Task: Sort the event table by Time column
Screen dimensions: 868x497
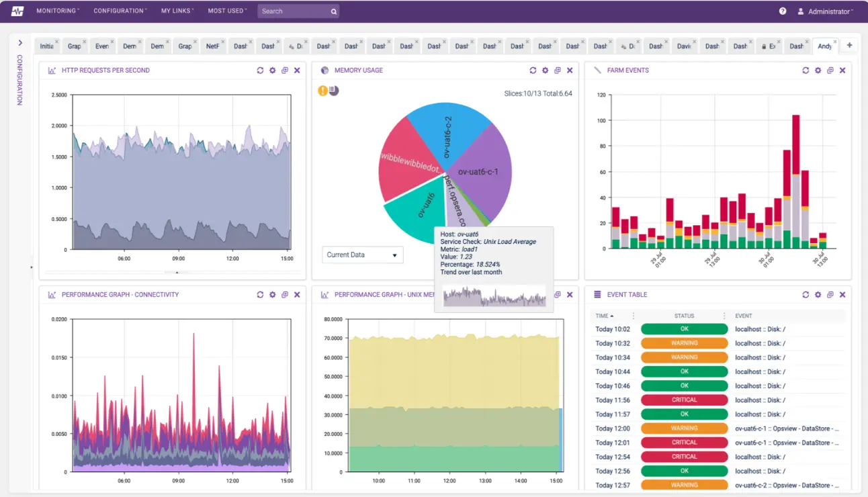Action: coord(605,316)
